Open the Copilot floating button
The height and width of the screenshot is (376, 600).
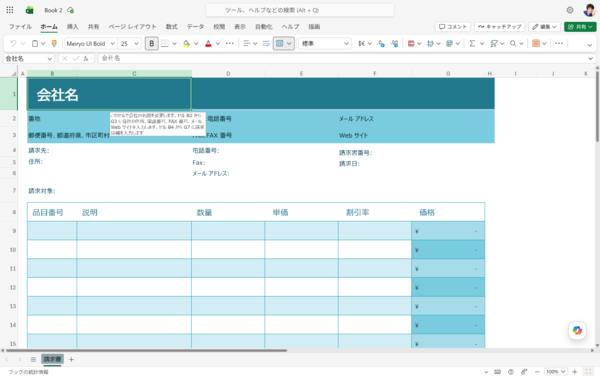click(577, 330)
